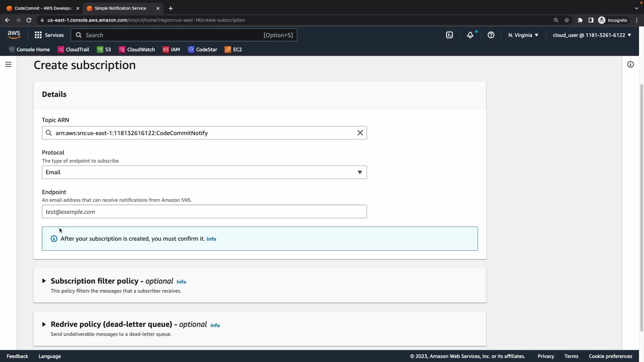Clear the Topic ARN field with X
Image resolution: width=644 pixels, height=362 pixels.
(360, 133)
